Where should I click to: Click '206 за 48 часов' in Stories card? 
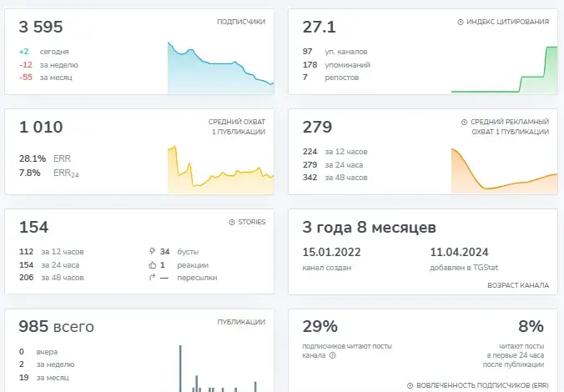coord(52,277)
